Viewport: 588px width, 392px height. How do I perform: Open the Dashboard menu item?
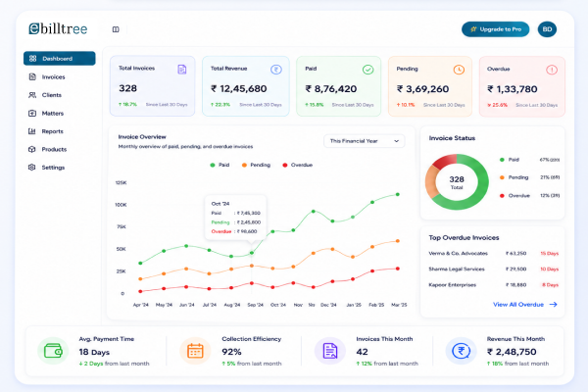(x=59, y=59)
